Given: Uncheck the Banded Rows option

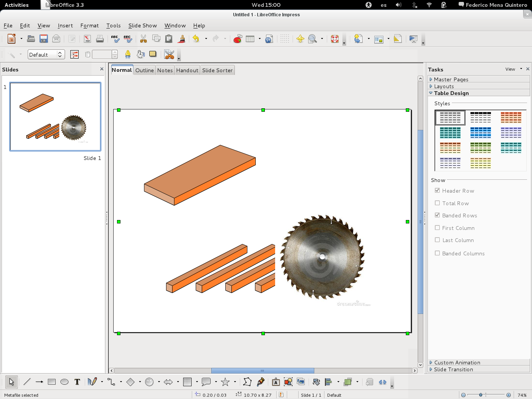Looking at the screenshot, I should (437, 215).
